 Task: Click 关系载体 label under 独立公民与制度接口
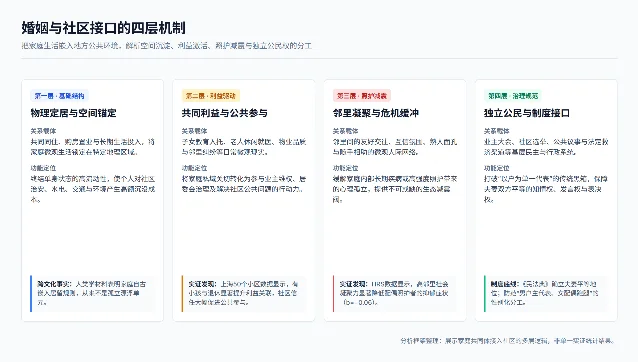[497, 131]
